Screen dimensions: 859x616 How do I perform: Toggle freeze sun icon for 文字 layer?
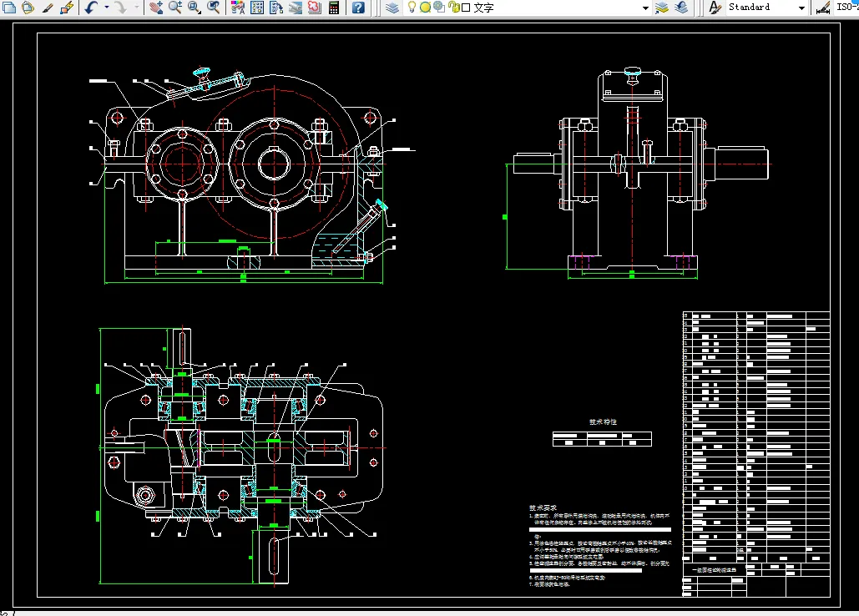[x=425, y=8]
